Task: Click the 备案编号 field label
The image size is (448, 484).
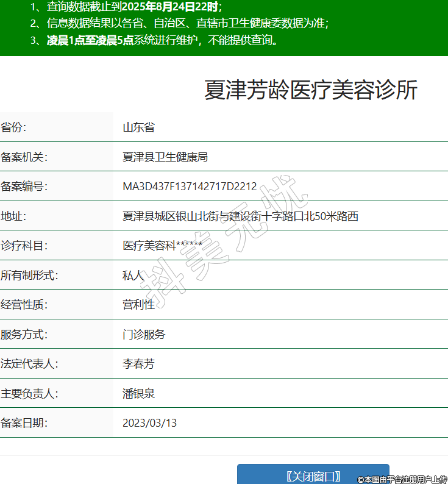Action: 24,187
